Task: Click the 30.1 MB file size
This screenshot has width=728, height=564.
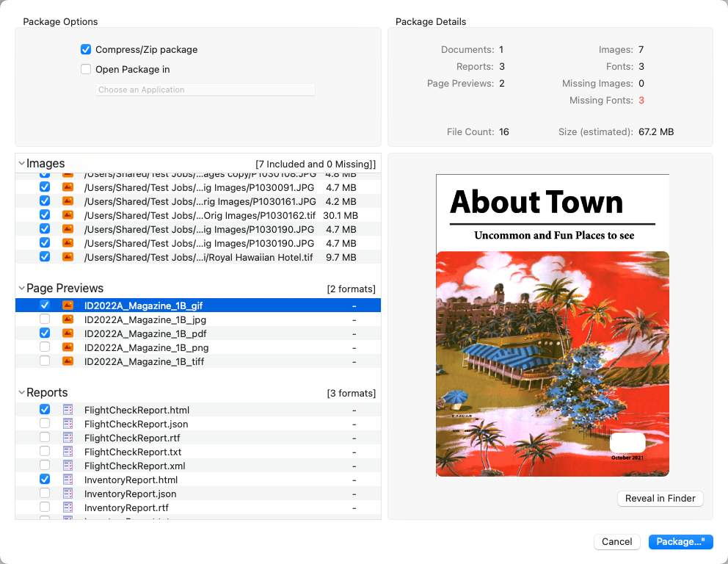Action: (341, 216)
